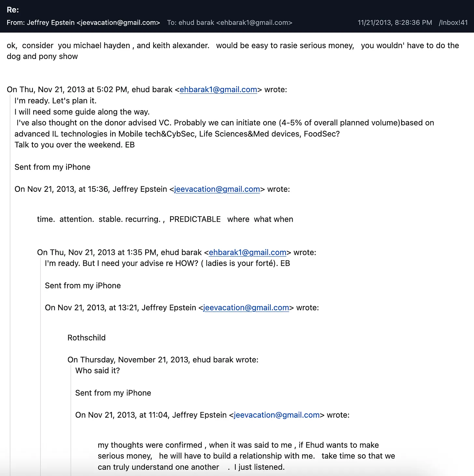Click the first Sent from my iPhone signature
This screenshot has height=476, width=474.
click(x=52, y=167)
